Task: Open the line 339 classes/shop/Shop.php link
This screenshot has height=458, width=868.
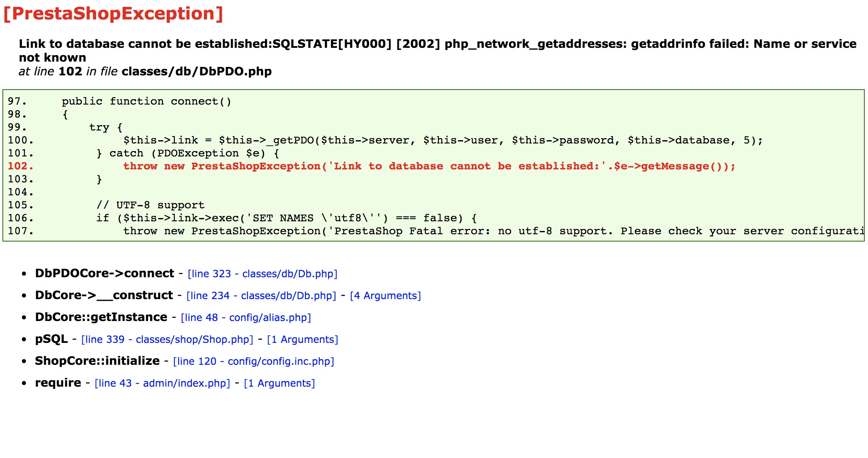Action: coord(167,340)
